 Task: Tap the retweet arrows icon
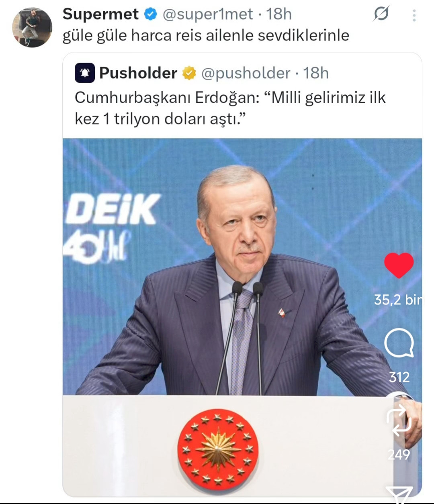[x=399, y=421]
